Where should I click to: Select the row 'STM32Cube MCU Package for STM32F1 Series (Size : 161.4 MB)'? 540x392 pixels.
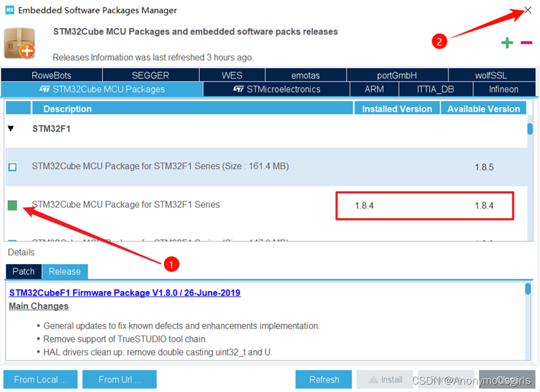pyautogui.click(x=266, y=167)
